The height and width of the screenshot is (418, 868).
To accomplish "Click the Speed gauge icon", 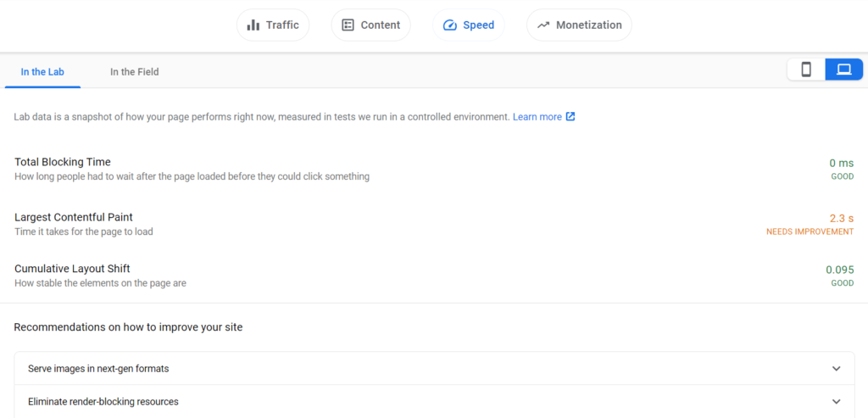I will pos(450,25).
